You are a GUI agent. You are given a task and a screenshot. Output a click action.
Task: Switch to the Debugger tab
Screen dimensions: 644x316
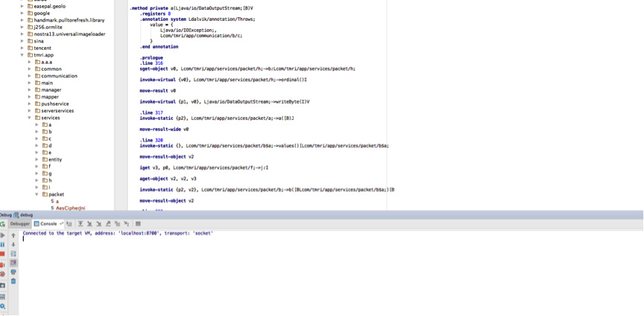click(x=20, y=224)
